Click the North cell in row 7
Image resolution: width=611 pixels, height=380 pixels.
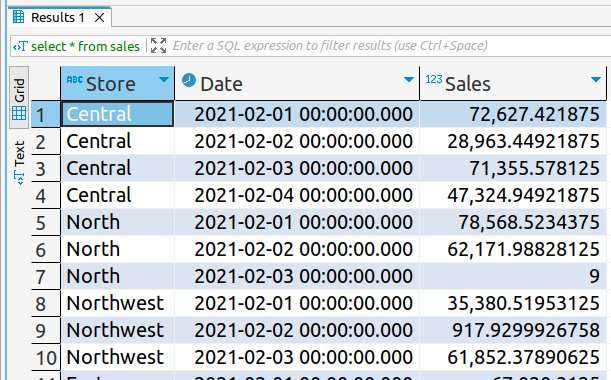tap(117, 276)
